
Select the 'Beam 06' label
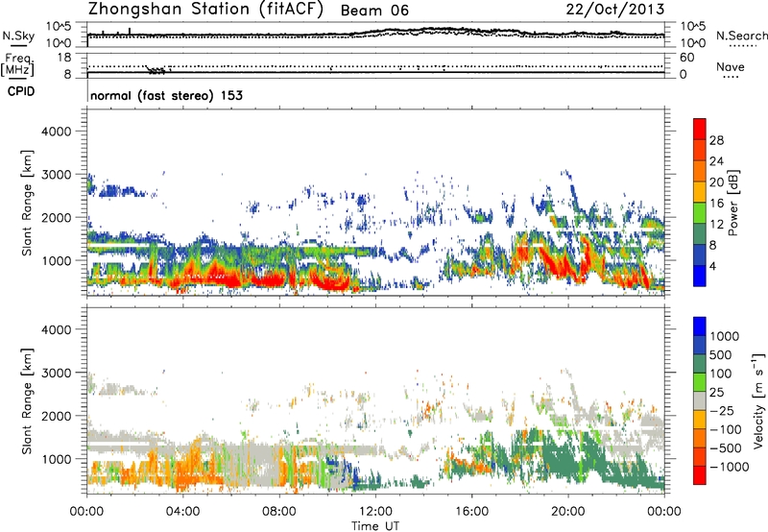pyautogui.click(x=374, y=11)
